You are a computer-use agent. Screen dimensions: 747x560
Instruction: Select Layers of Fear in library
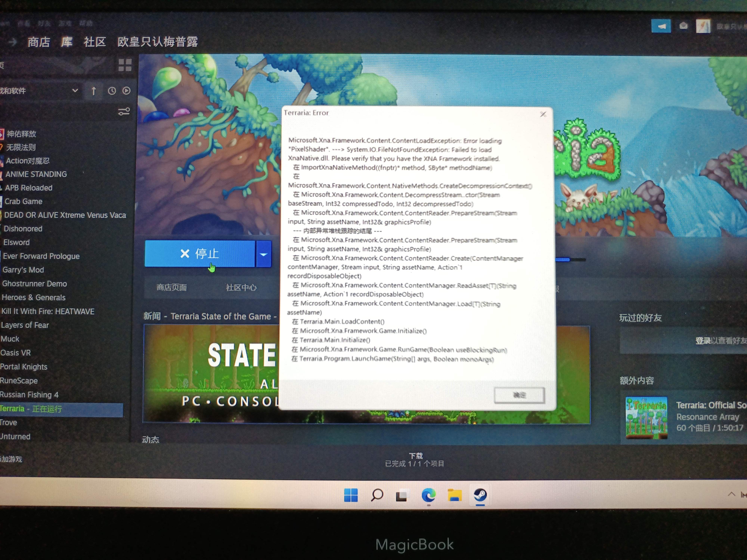click(25, 325)
